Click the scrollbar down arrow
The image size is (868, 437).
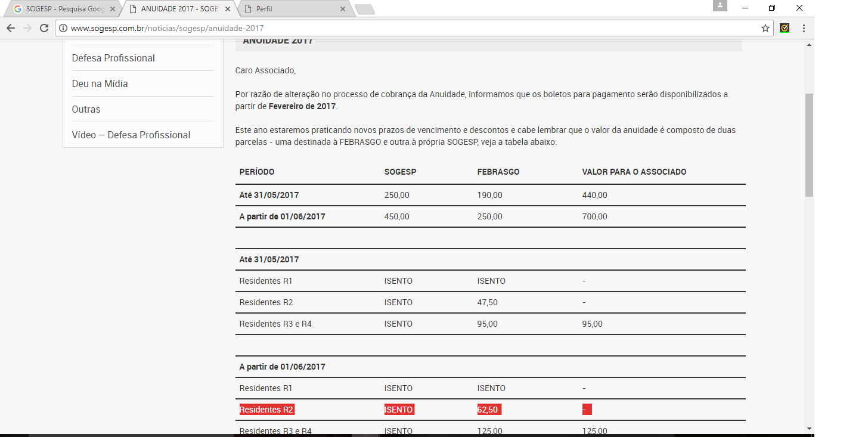coord(809,428)
